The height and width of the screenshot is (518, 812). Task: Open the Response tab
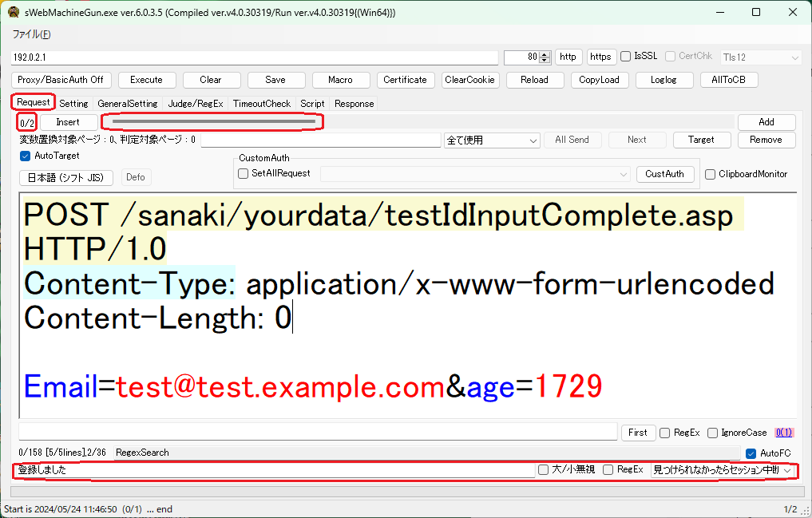(355, 104)
